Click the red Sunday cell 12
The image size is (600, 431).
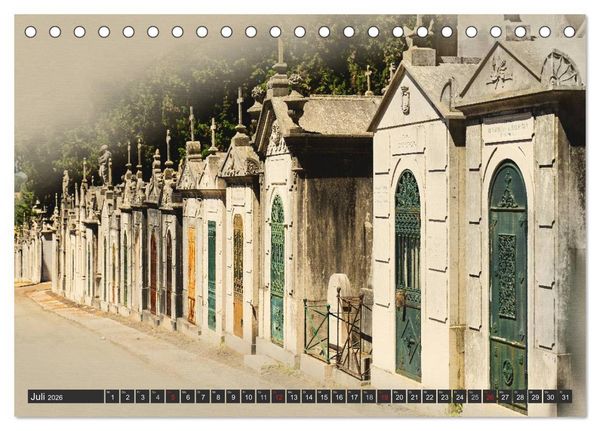tap(279, 397)
